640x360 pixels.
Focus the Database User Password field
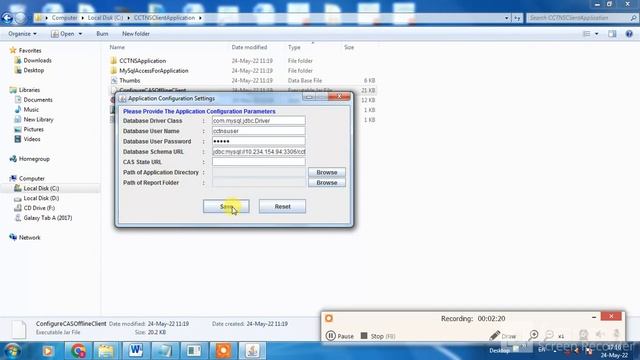tap(258, 141)
